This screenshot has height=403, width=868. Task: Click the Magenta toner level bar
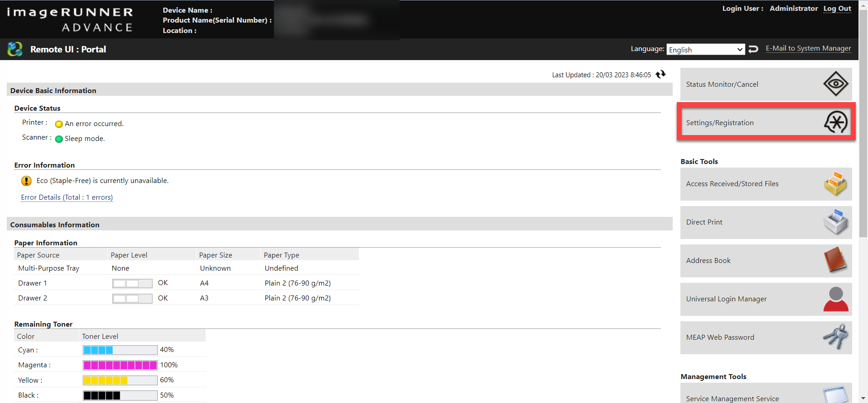[x=120, y=365]
